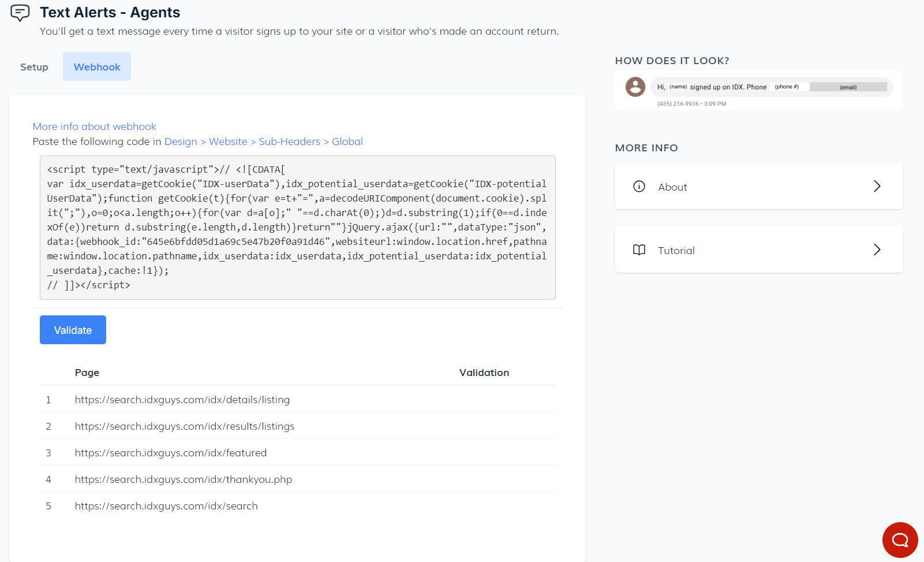Open More info about webhook link
Screen dimensions: 924x562
(95, 126)
